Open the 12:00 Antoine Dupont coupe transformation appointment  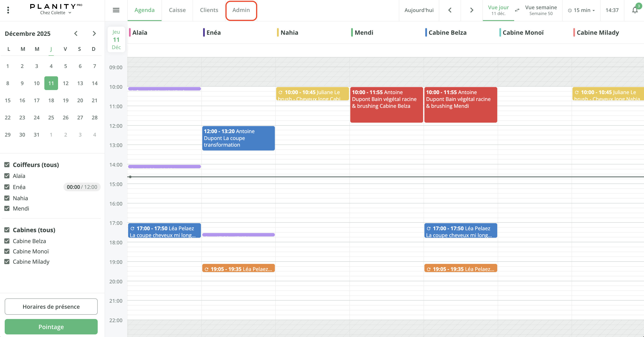pos(238,138)
